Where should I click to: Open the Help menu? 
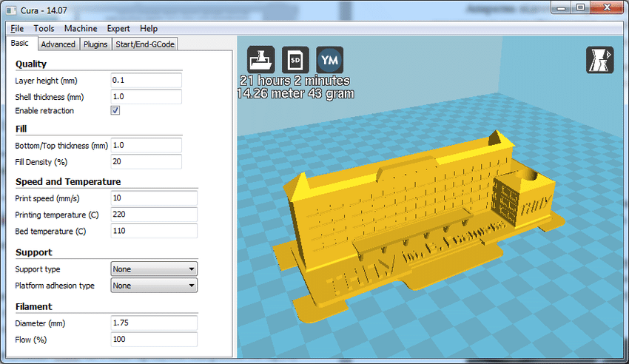click(149, 28)
